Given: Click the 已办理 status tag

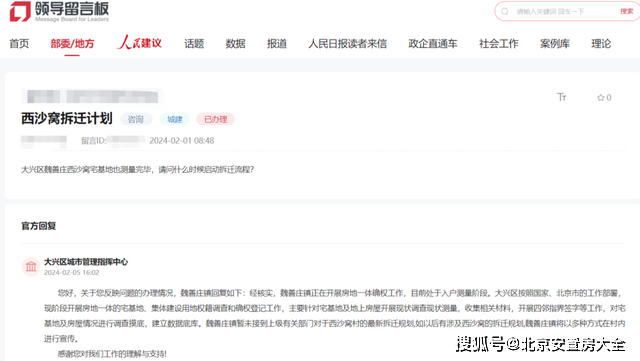Looking at the screenshot, I should point(216,119).
